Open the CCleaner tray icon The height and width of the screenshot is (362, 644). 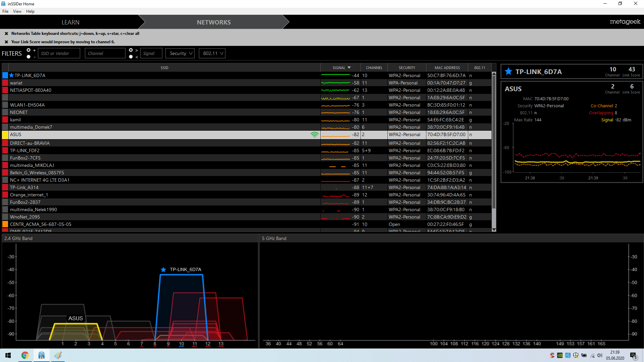(x=552, y=355)
